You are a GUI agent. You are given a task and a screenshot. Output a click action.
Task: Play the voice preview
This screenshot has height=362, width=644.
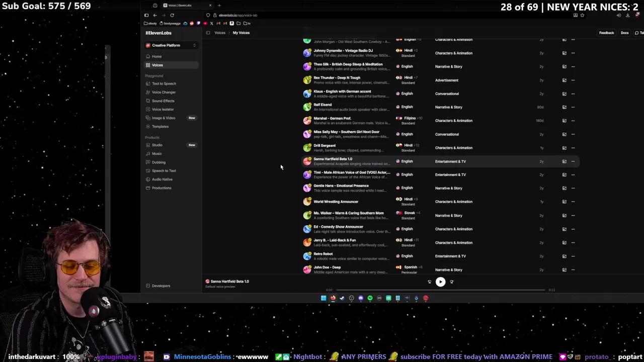pos(440,282)
